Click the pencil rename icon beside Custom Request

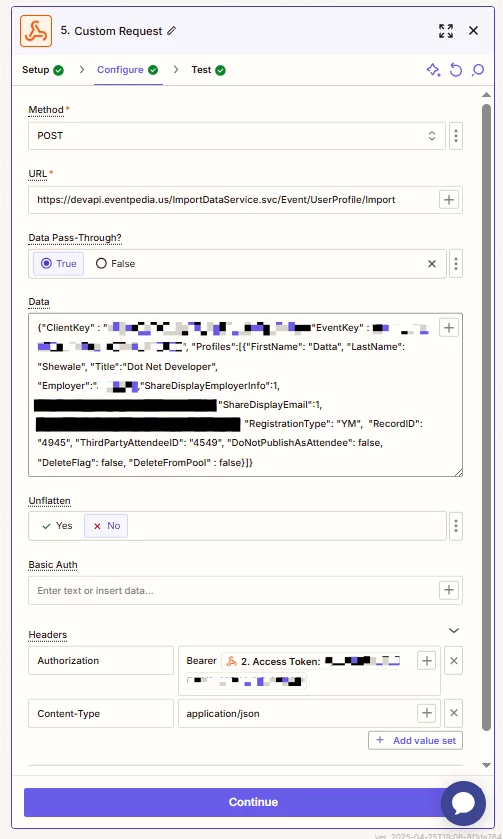pyautogui.click(x=171, y=30)
